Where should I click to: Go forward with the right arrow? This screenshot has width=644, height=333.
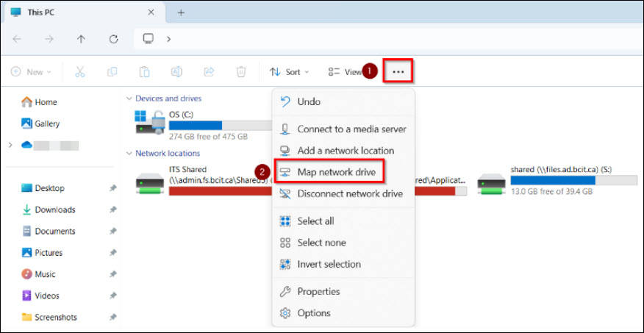49,39
